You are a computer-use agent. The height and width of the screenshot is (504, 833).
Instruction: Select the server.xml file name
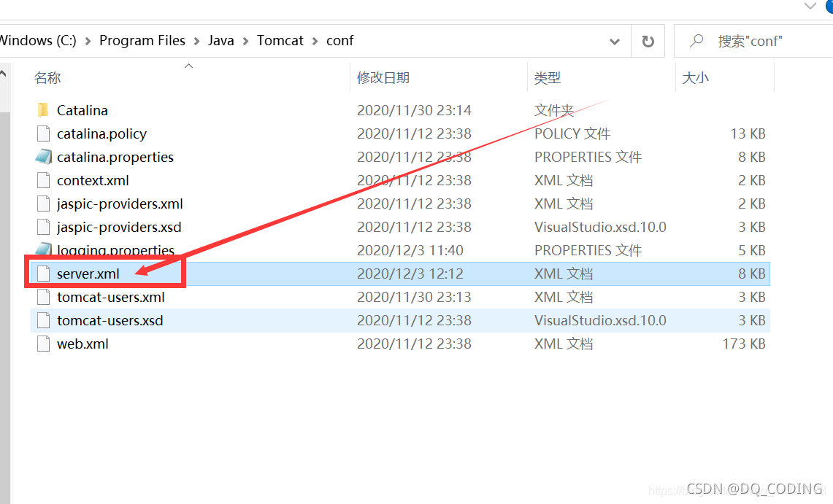(x=88, y=274)
